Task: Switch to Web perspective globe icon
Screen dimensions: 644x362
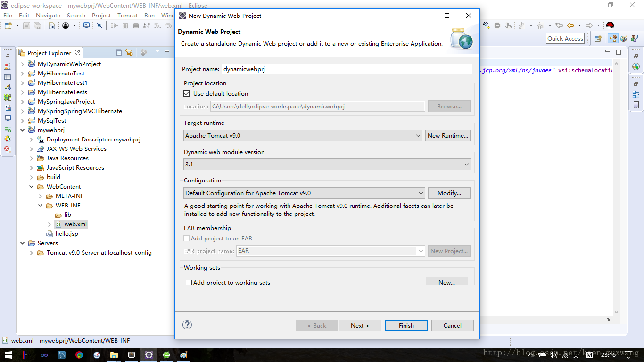Action: [x=624, y=39]
